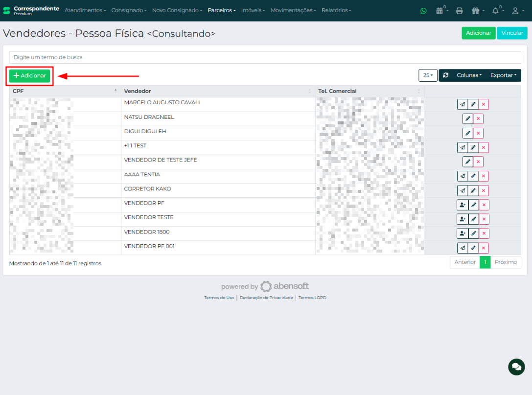
Task: Click the teal Vincular button
Action: point(512,33)
